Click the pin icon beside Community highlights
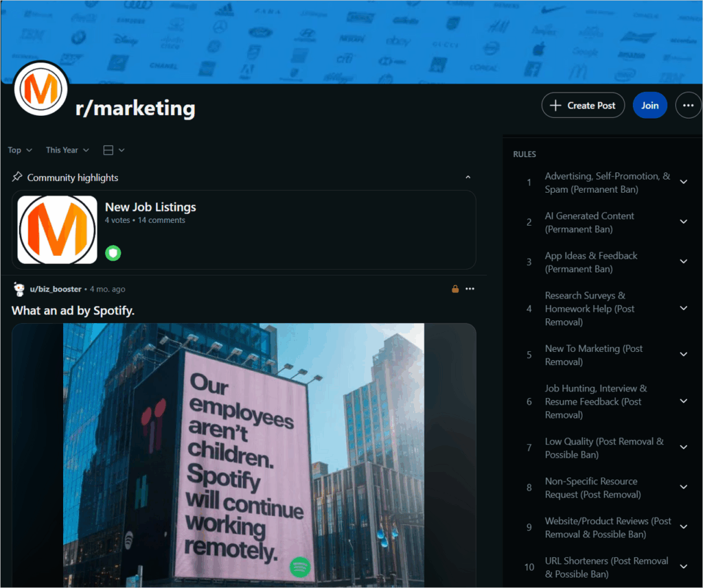The image size is (703, 588). coord(17,176)
